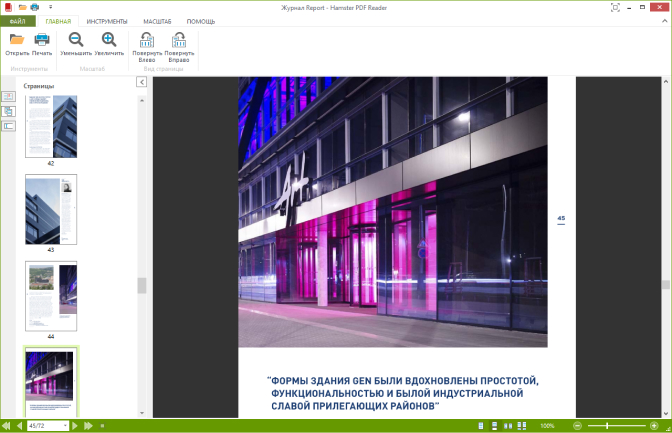Click the Печать printer icon in ribbon
Viewport: 672px width, 433px height.
(42, 40)
